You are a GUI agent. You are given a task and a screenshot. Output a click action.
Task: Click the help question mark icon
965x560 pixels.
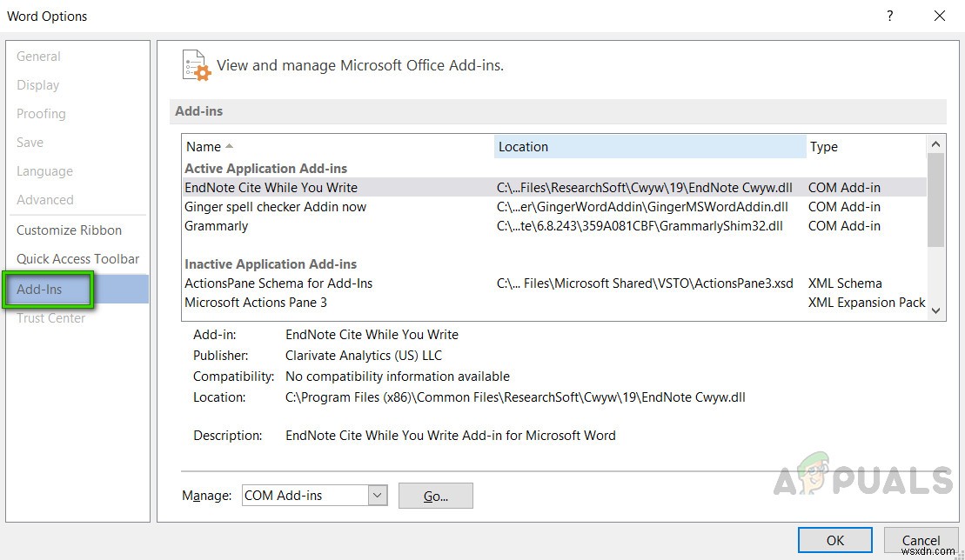[x=888, y=16]
